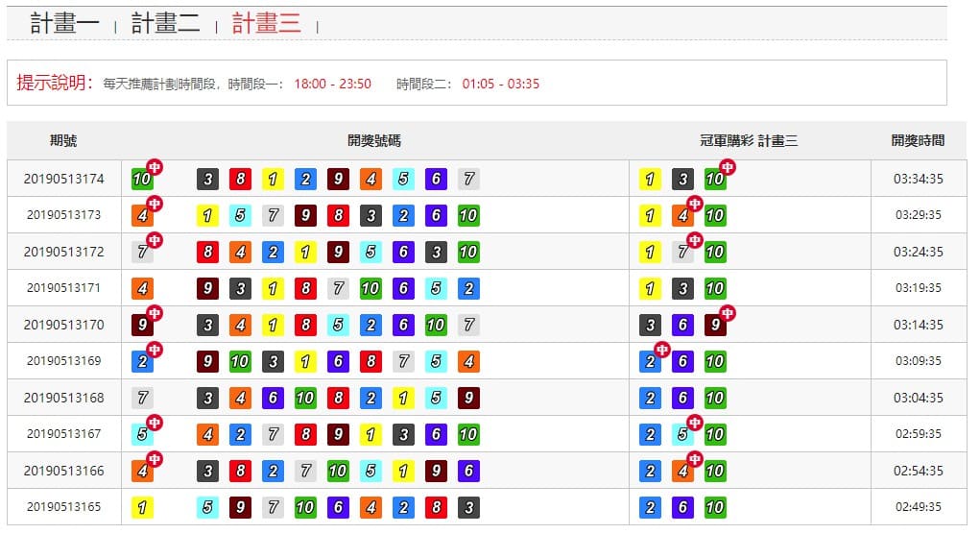The height and width of the screenshot is (534, 980).
Task: Click draw time 03:19:35
Action: [919, 288]
